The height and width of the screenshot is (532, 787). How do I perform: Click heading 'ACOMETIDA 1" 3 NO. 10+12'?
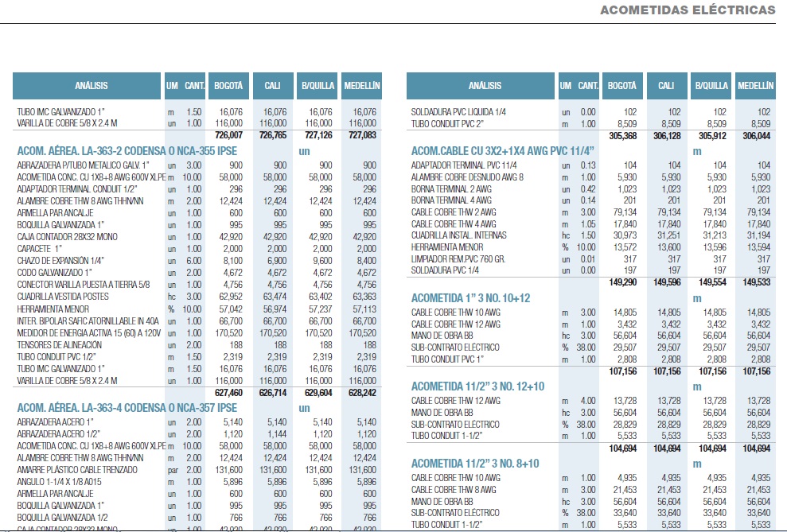[470, 298]
